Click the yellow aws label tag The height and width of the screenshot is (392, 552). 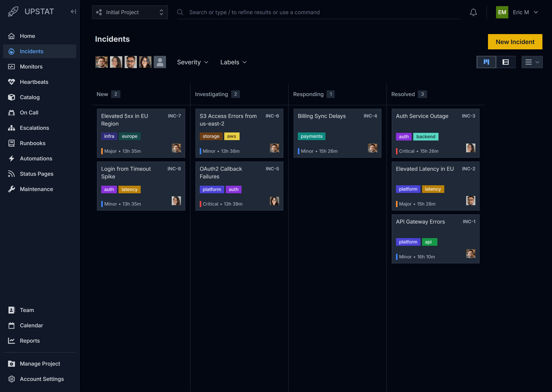231,136
